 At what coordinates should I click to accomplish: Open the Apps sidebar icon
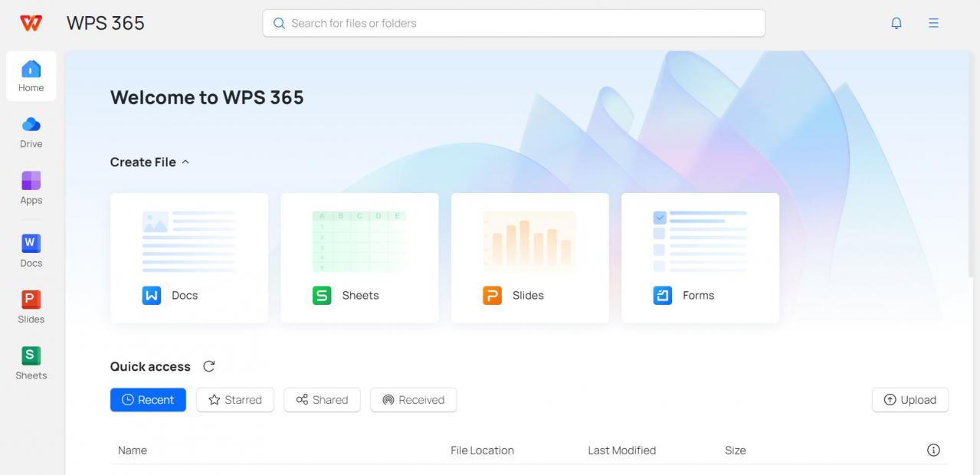(31, 180)
